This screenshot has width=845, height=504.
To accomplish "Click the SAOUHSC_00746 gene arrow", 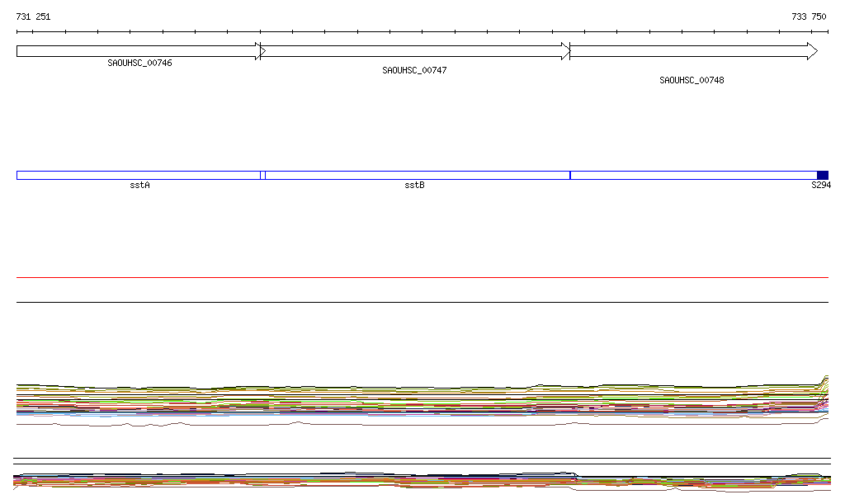I will [x=136, y=51].
